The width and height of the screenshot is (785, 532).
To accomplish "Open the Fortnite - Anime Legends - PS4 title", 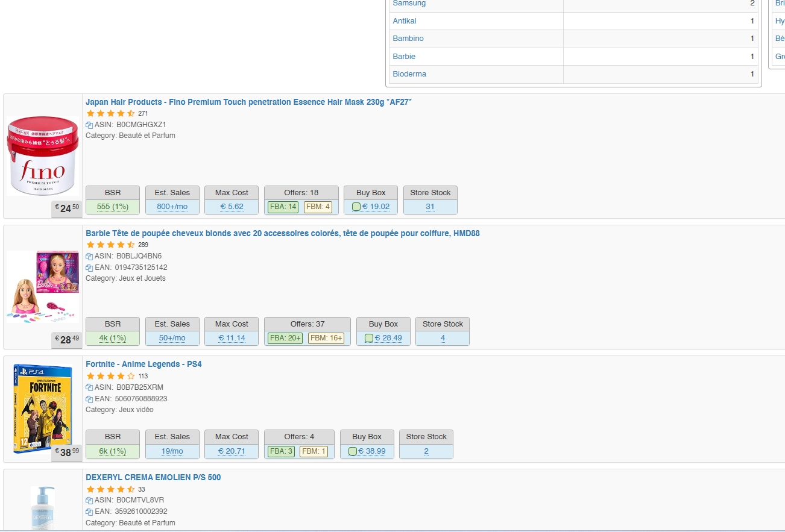I will [x=143, y=365].
